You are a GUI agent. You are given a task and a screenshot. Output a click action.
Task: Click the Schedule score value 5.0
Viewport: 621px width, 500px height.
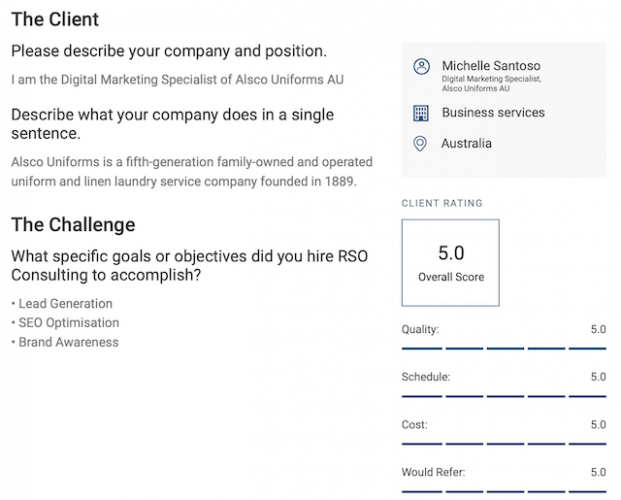[598, 377]
